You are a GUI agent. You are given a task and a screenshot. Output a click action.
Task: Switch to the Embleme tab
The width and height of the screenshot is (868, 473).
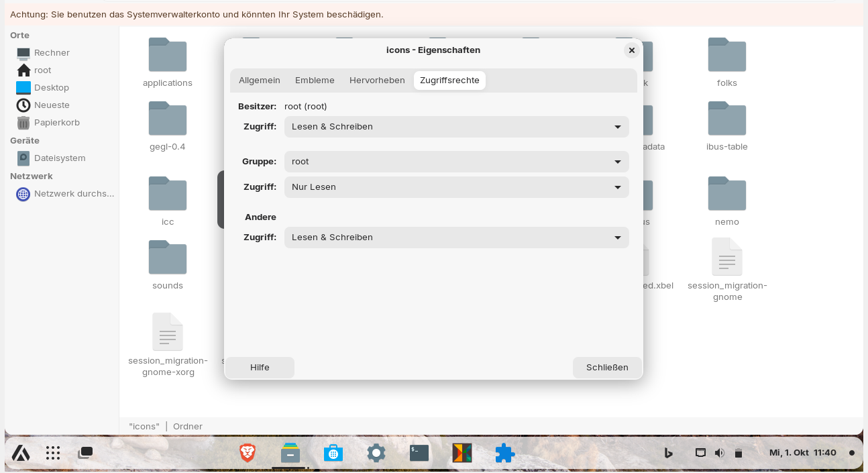(x=315, y=81)
